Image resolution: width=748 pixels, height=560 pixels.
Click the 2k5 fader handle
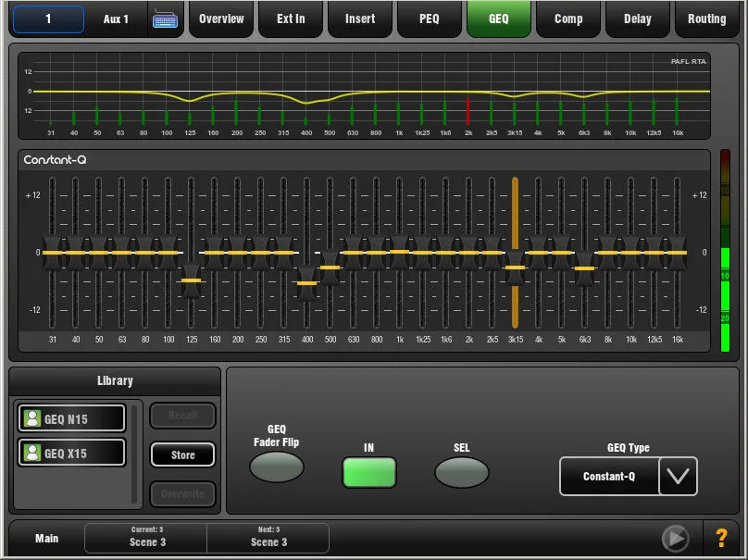492,253
